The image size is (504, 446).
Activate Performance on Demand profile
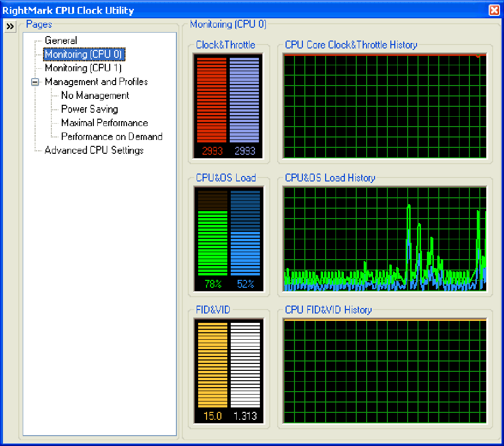[111, 136]
